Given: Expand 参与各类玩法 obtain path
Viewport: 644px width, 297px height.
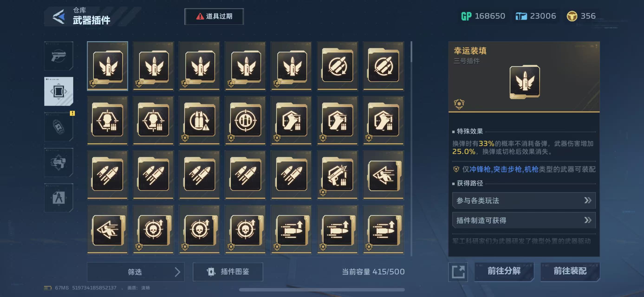Looking at the screenshot, I should [x=524, y=200].
